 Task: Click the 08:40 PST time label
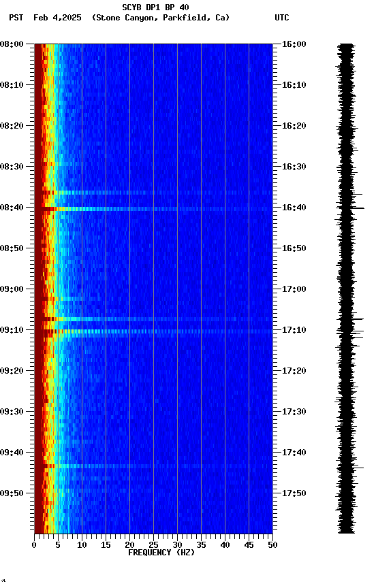[x=12, y=208]
